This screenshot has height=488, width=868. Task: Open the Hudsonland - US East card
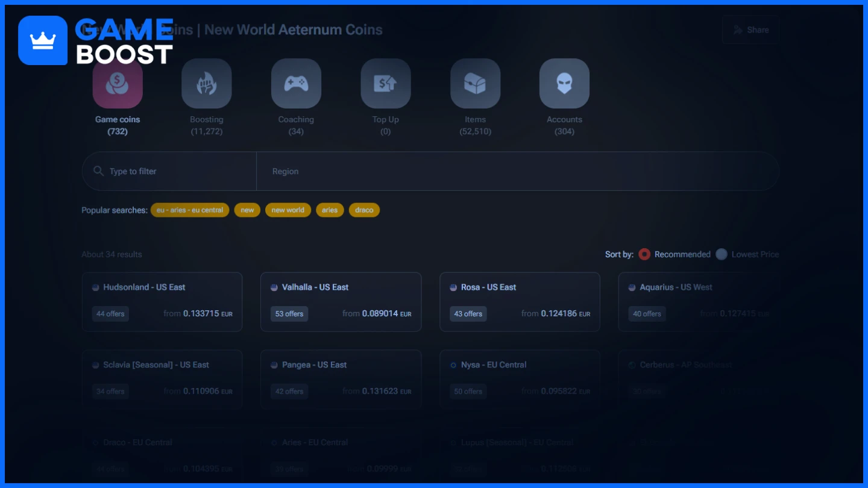pyautogui.click(x=162, y=302)
